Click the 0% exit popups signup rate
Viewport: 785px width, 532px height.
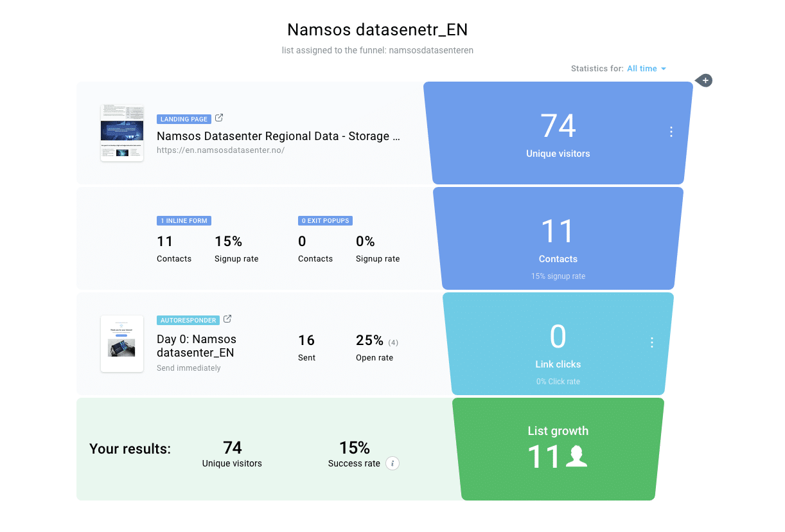(x=365, y=241)
